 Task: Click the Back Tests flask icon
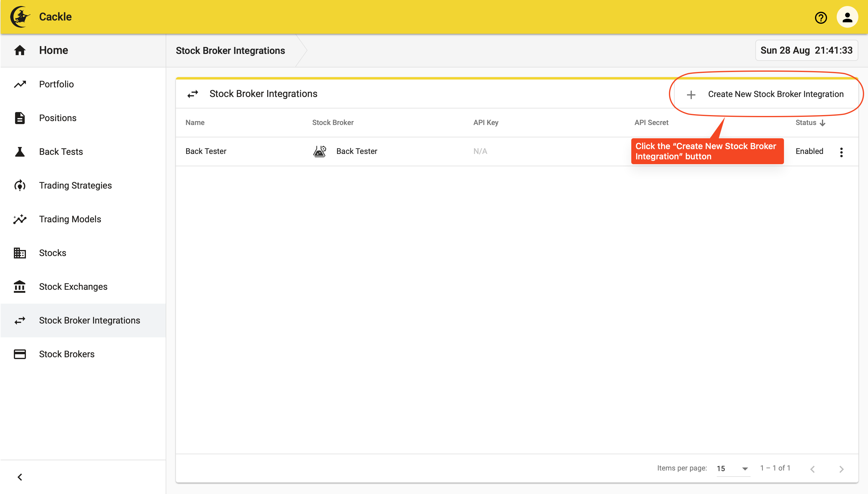[20, 152]
